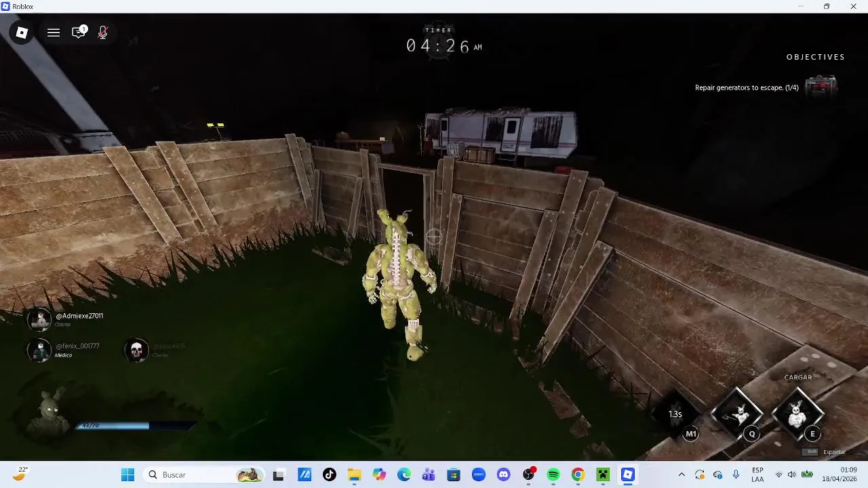Open Microsoft Teams from the taskbar
This screenshot has height=488, width=868.
click(x=429, y=474)
